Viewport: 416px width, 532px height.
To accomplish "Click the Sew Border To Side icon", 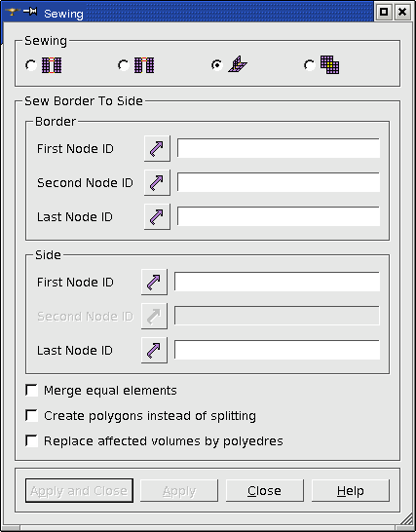I will tap(238, 64).
